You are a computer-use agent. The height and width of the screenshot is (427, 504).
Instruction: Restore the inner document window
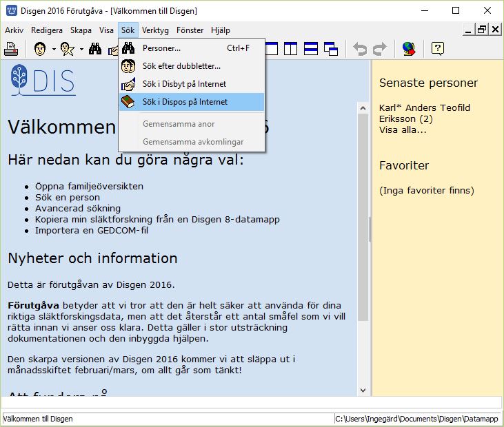click(x=481, y=30)
